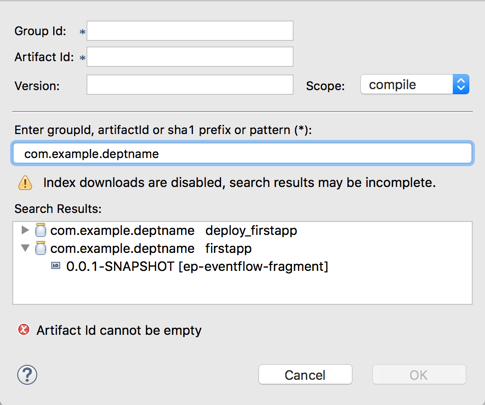Viewport: 485px width, 405px height.
Task: Expand the deploy_firstapp result row
Action: pyautogui.click(x=25, y=230)
